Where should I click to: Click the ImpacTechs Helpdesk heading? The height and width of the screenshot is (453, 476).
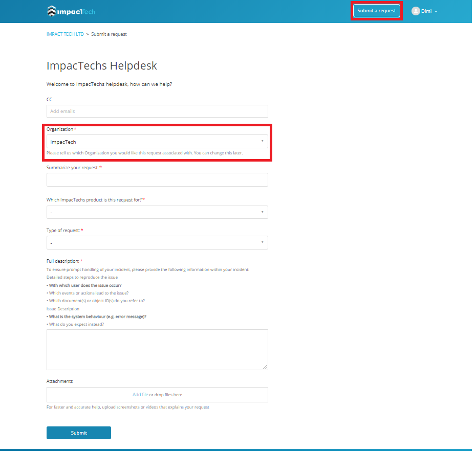pyautogui.click(x=102, y=66)
